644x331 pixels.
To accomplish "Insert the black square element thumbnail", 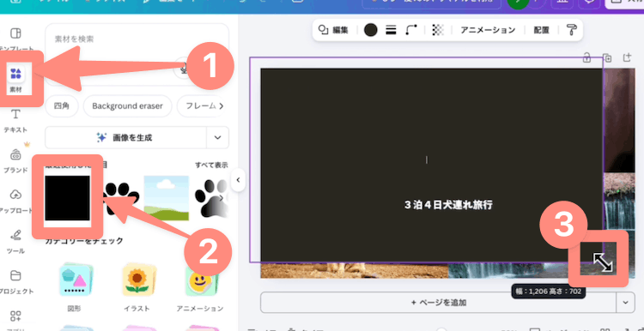I will 67,198.
